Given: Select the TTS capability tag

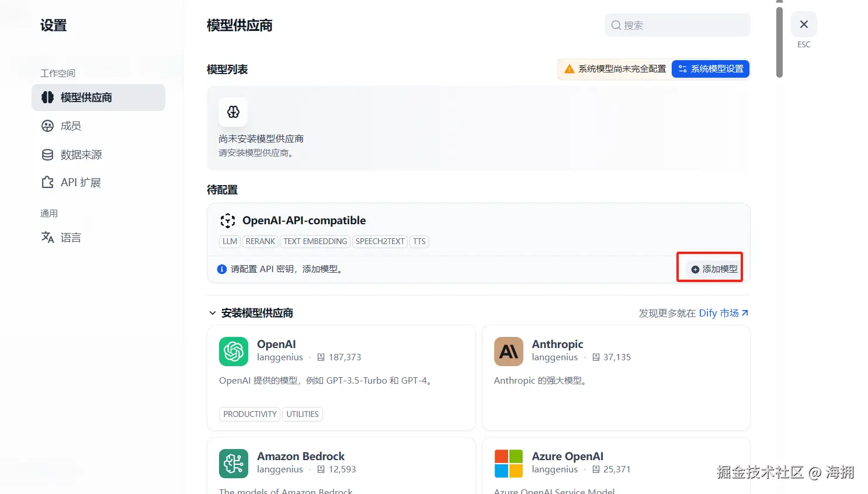Looking at the screenshot, I should click(419, 241).
